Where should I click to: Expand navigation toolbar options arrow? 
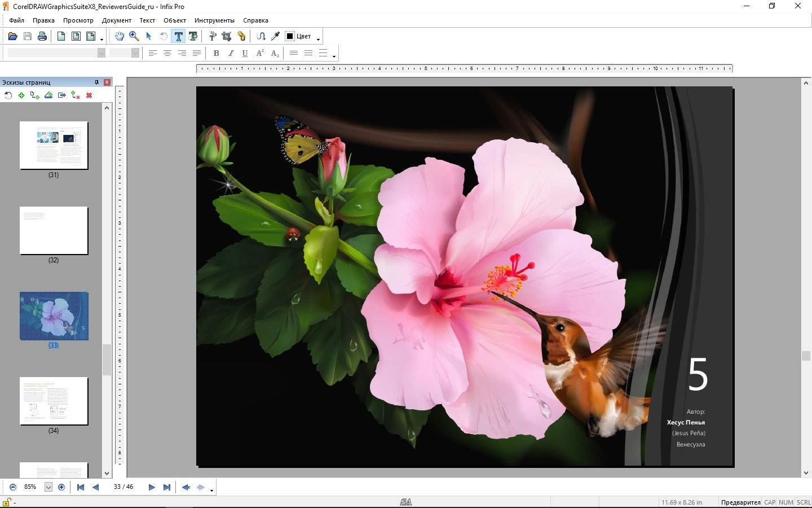click(x=212, y=490)
